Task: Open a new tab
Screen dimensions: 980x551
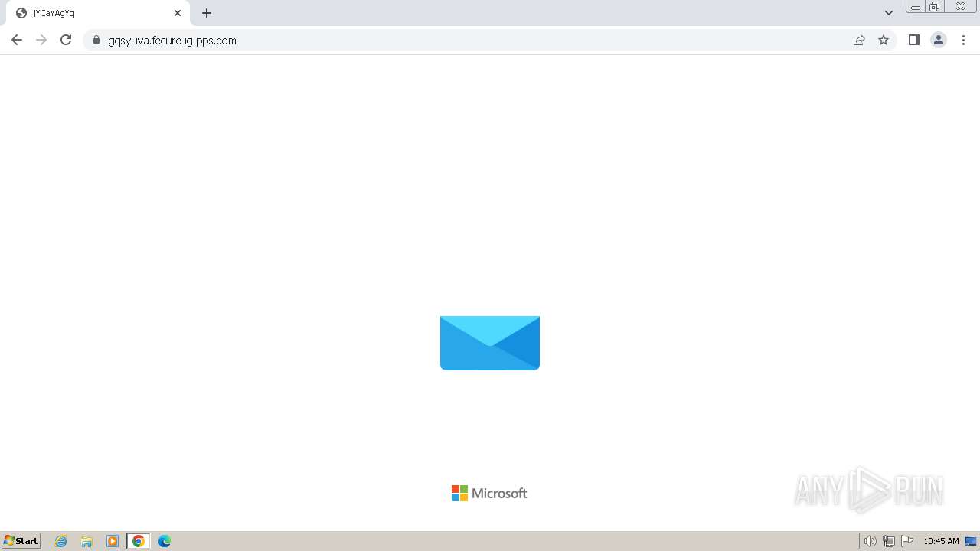Action: coord(207,13)
